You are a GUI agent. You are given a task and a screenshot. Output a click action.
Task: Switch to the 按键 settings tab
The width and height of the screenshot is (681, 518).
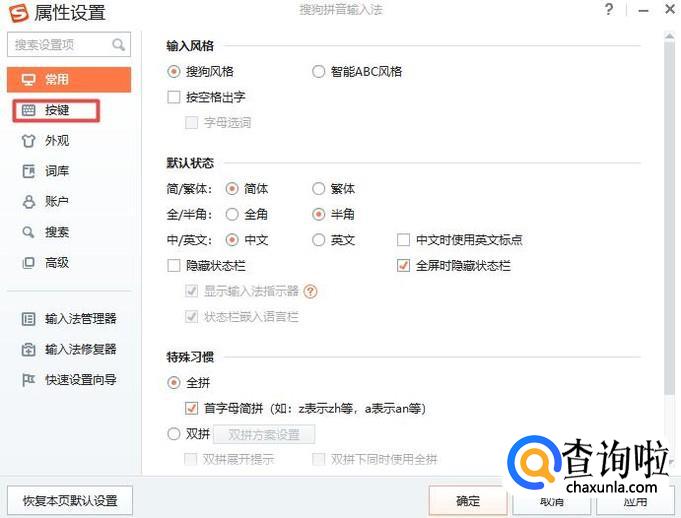point(56,110)
